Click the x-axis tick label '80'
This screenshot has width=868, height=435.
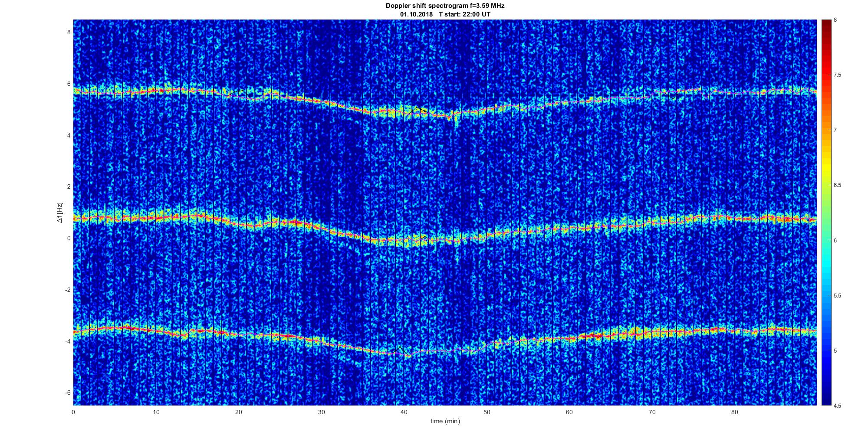pyautogui.click(x=735, y=412)
